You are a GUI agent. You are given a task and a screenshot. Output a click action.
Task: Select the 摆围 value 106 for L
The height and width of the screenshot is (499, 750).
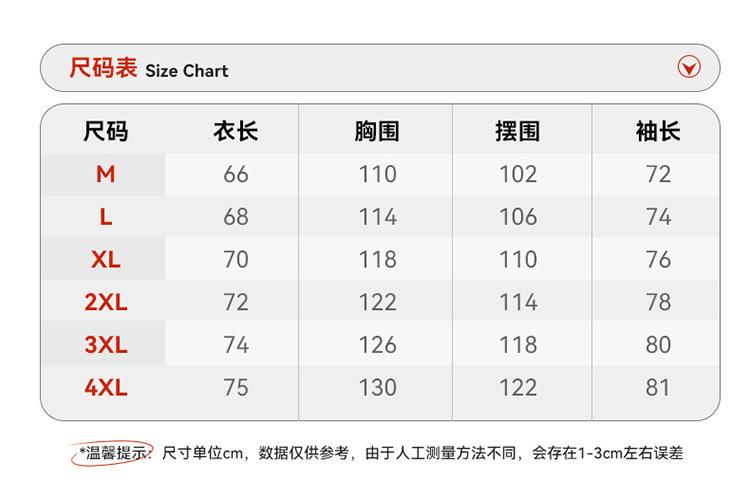point(518,217)
